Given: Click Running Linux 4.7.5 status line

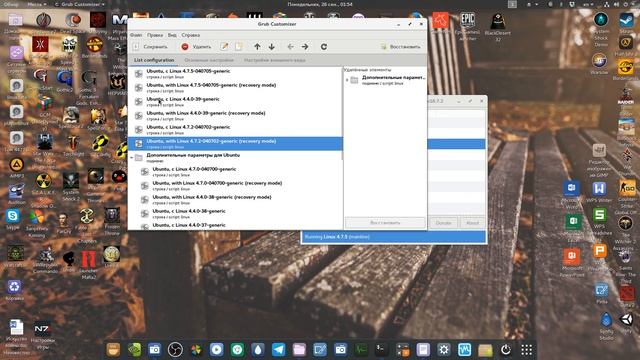Looking at the screenshot, I should (x=394, y=237).
